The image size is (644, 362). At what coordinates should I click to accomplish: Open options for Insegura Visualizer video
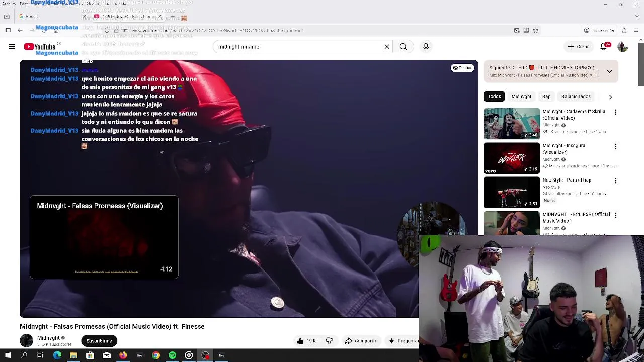615,146
